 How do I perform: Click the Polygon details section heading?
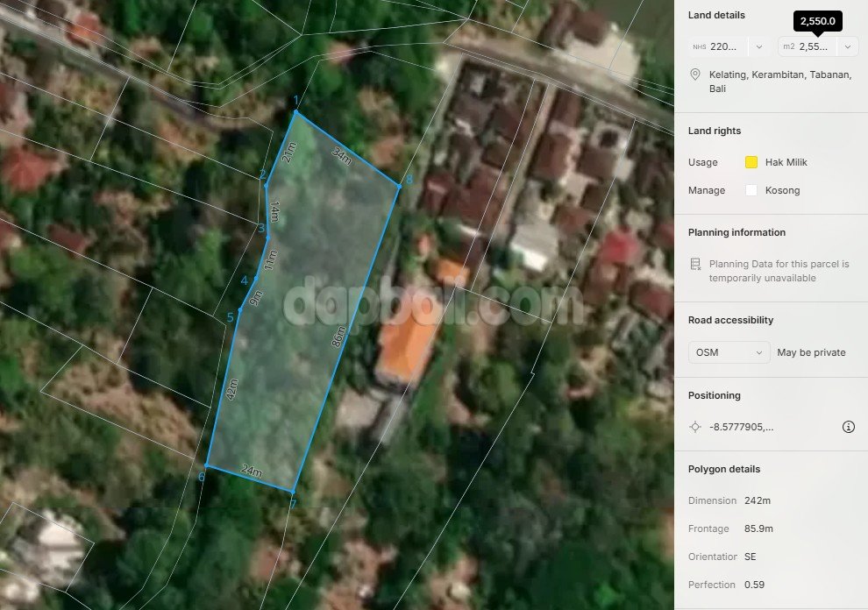[x=724, y=469]
